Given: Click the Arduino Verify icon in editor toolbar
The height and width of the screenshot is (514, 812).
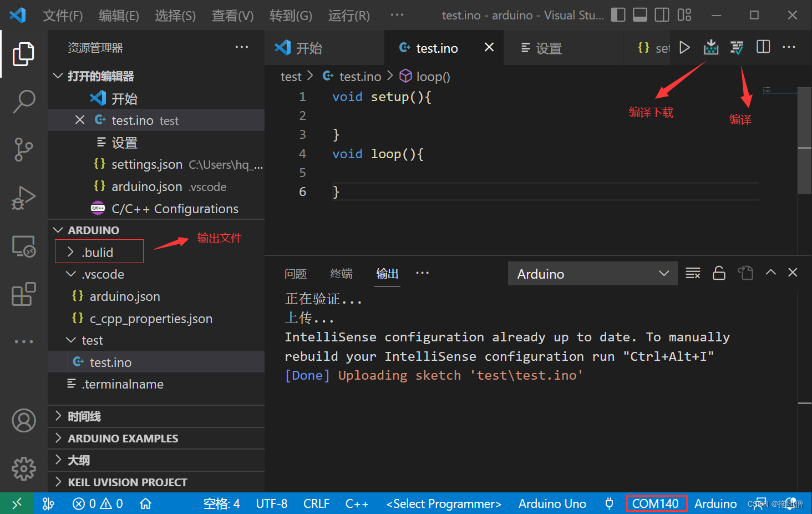Looking at the screenshot, I should [737, 48].
